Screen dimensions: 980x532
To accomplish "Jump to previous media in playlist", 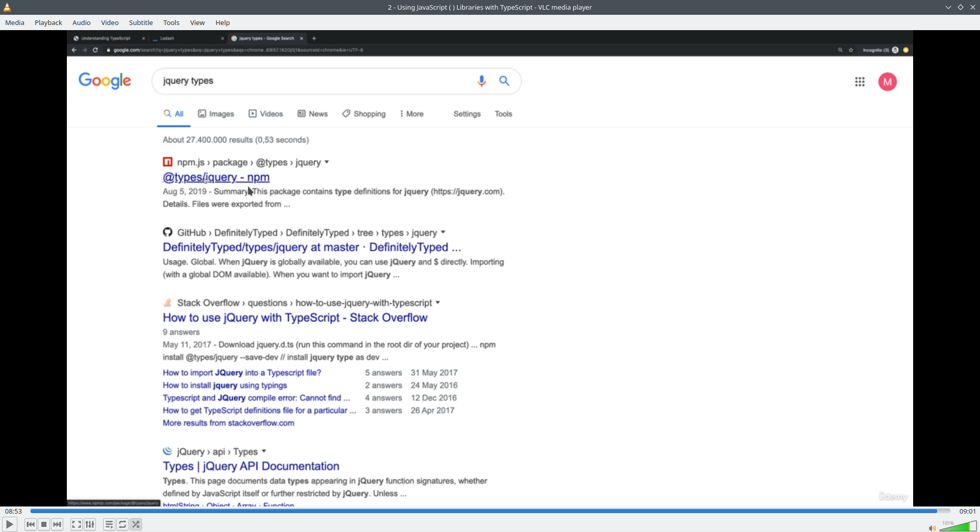I will tap(31, 524).
